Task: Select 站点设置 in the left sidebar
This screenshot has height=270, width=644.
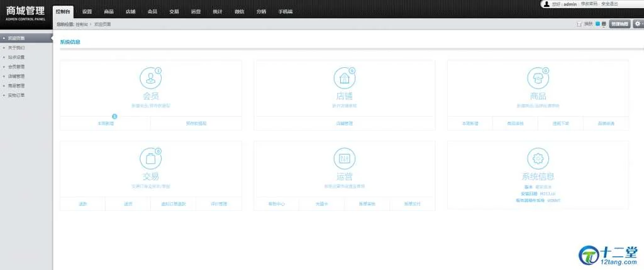Action: pos(17,57)
